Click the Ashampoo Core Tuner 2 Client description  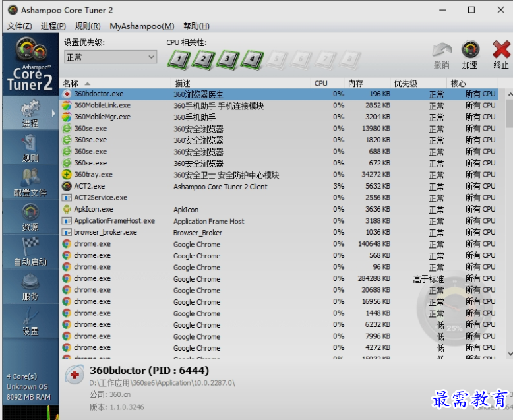[220, 187]
